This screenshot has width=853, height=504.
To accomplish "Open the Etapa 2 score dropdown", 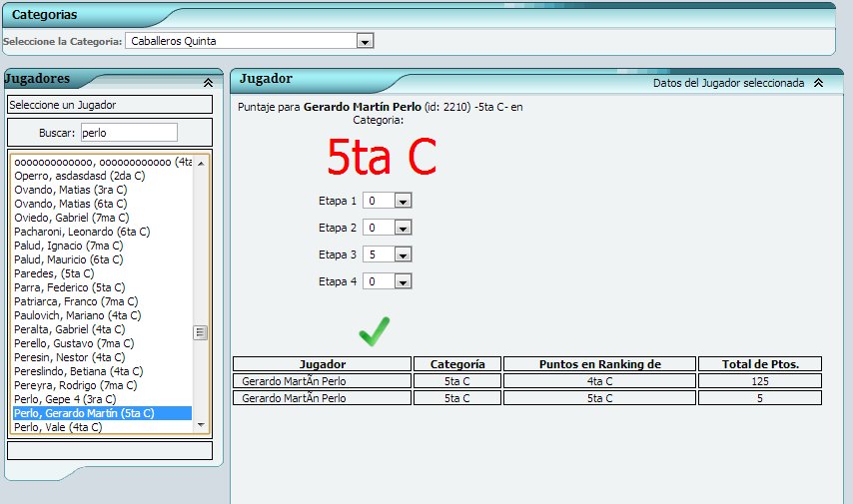I will (x=403, y=228).
